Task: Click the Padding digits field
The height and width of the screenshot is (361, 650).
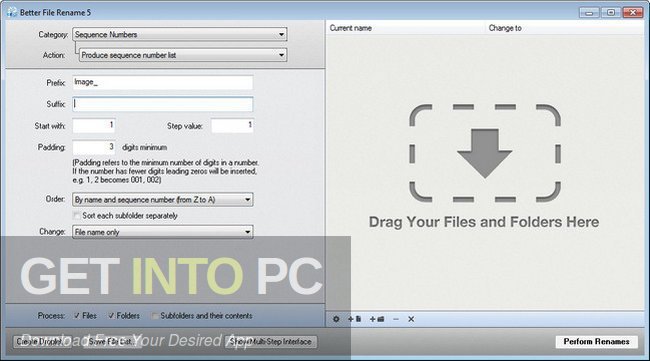Action: (94, 147)
